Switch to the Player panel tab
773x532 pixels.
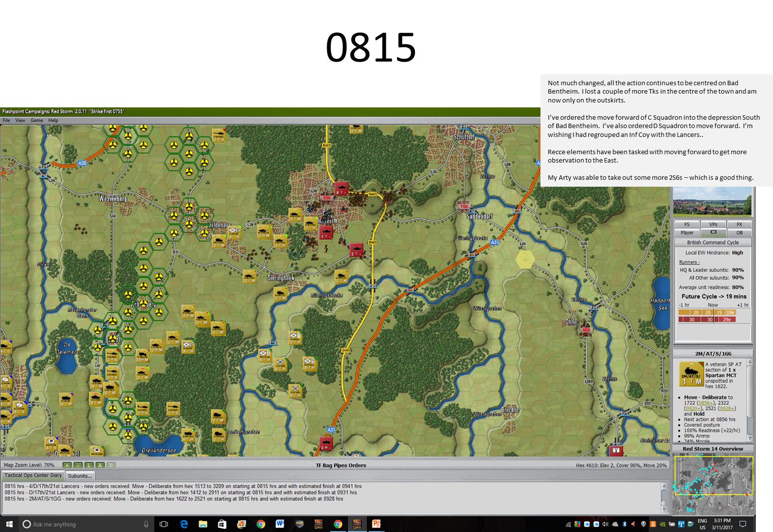pyautogui.click(x=687, y=233)
